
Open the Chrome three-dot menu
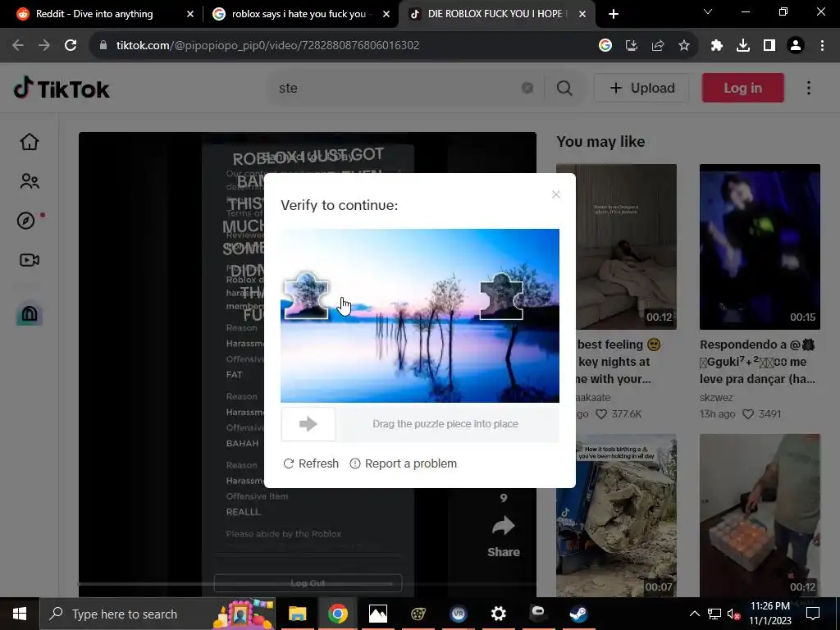coord(822,46)
